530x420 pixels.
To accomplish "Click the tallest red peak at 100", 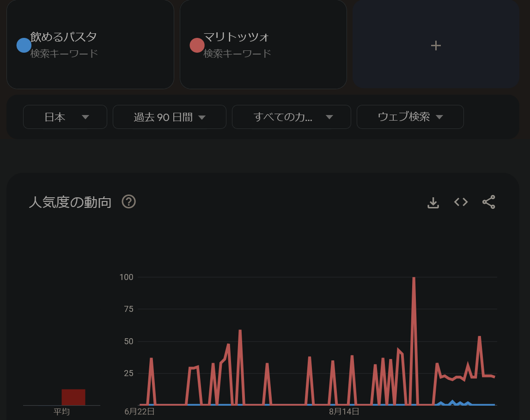I will point(414,279).
